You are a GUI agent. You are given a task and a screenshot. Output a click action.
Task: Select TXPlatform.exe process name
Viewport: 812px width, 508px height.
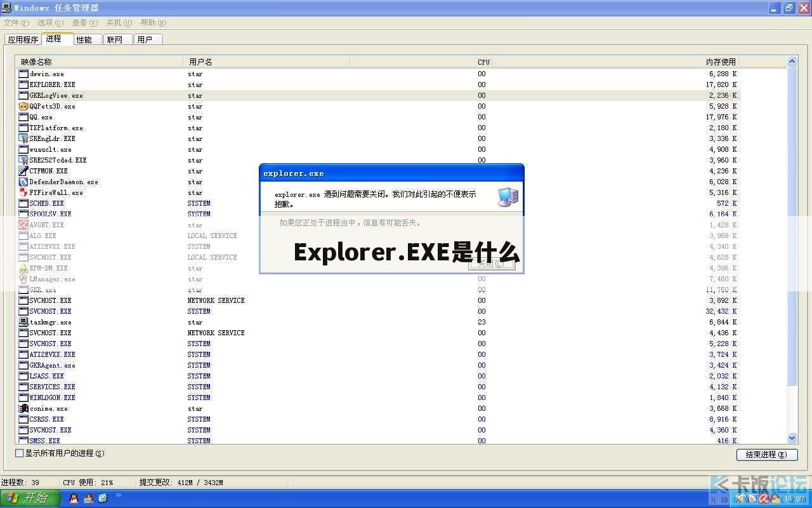click(x=56, y=128)
